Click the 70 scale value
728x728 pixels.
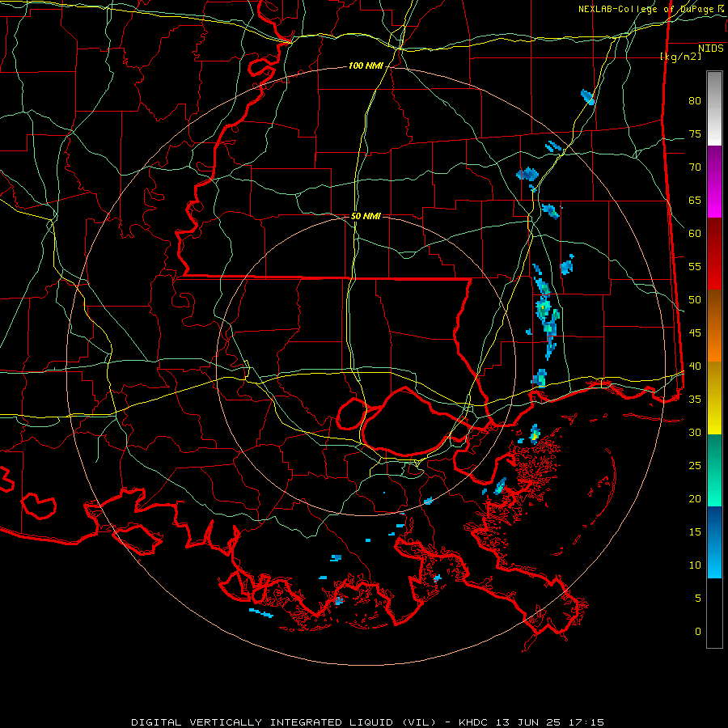tap(695, 167)
